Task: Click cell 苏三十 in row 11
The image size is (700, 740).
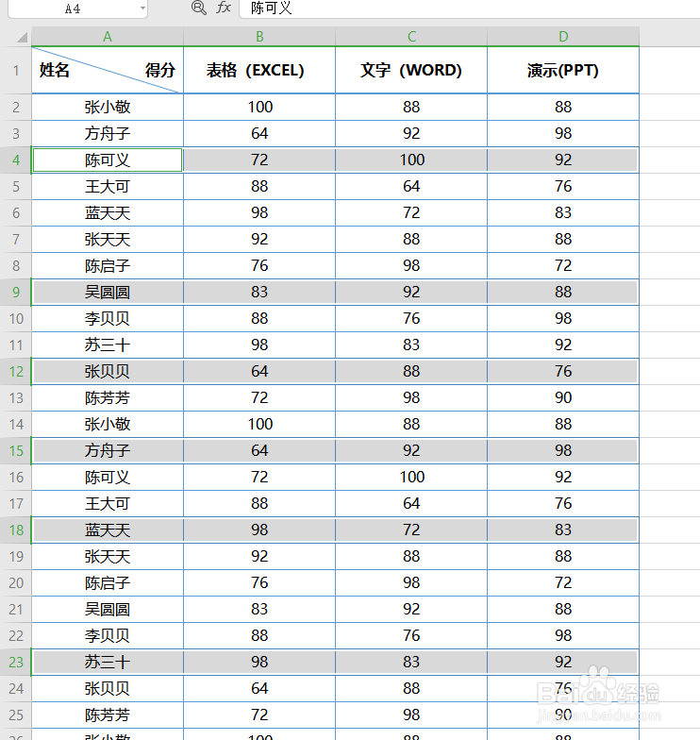Action: (108, 345)
